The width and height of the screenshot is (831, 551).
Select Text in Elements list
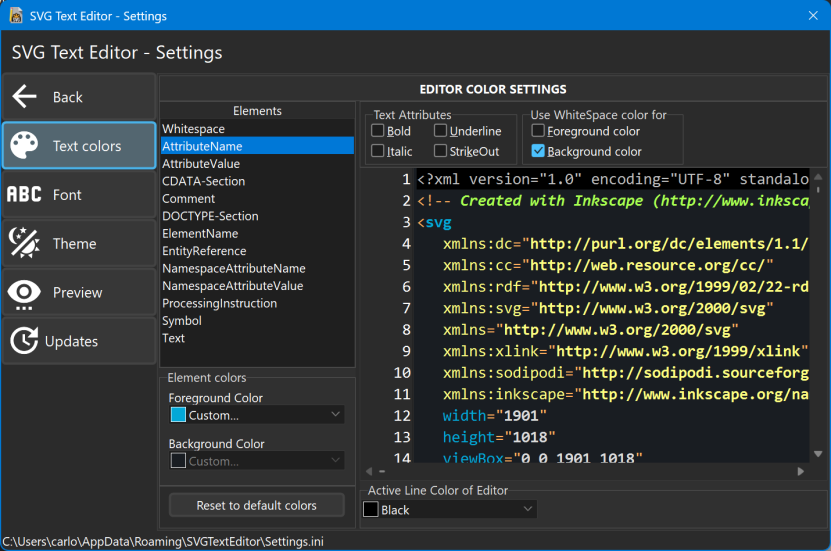258,339
